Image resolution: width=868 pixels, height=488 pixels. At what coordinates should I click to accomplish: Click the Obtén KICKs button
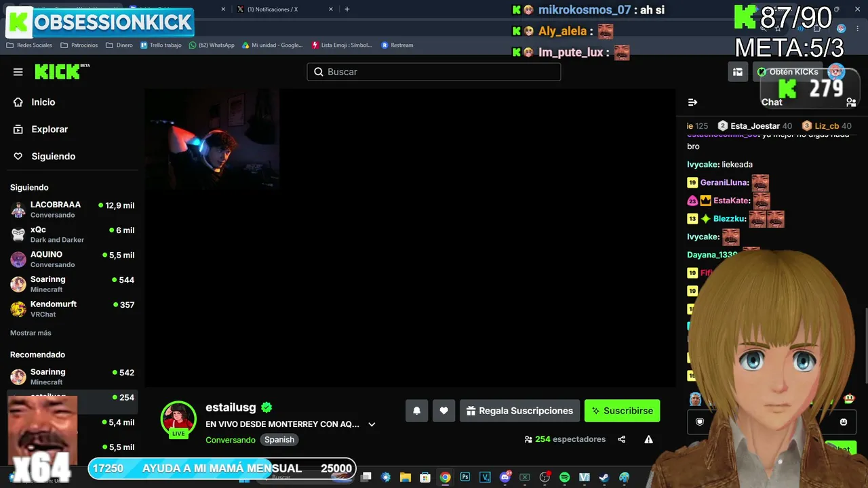coord(788,72)
